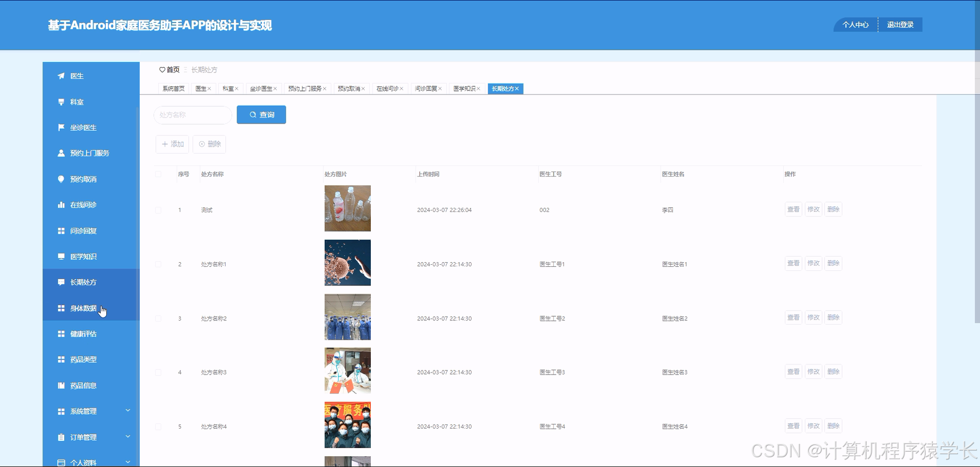980x467 pixels.
Task: Click the 医生姓名 cell 李四
Action: coord(668,210)
